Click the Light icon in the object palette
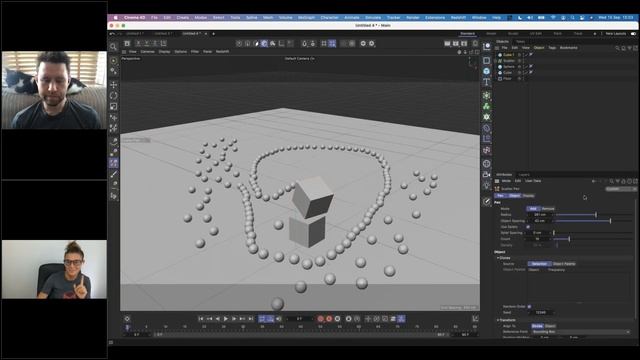 pos(487,185)
